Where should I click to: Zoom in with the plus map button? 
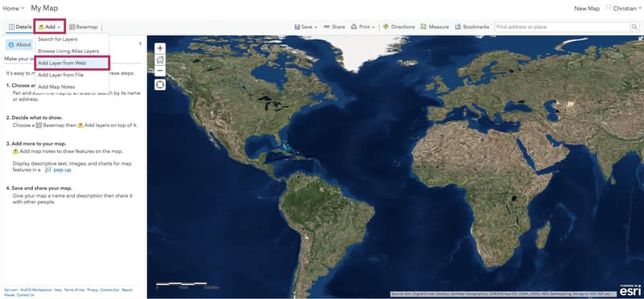160,47
